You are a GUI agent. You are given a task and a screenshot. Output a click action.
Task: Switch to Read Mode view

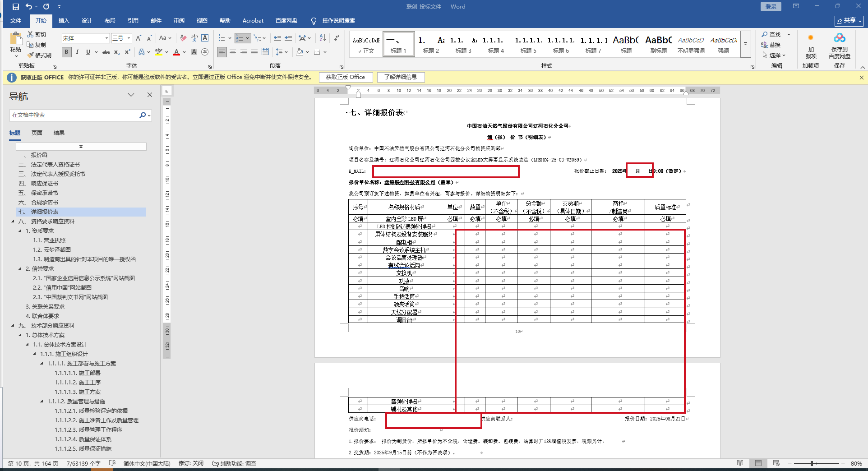point(740,463)
